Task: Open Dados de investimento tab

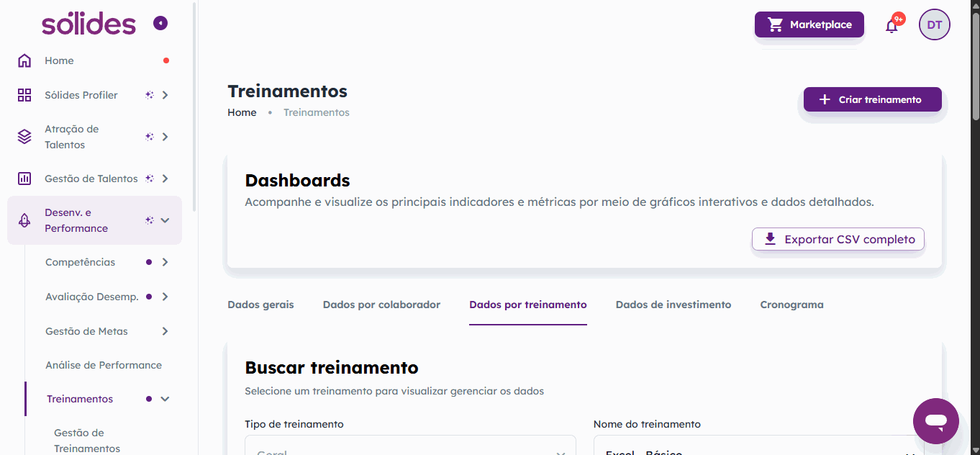Action: pos(673,305)
